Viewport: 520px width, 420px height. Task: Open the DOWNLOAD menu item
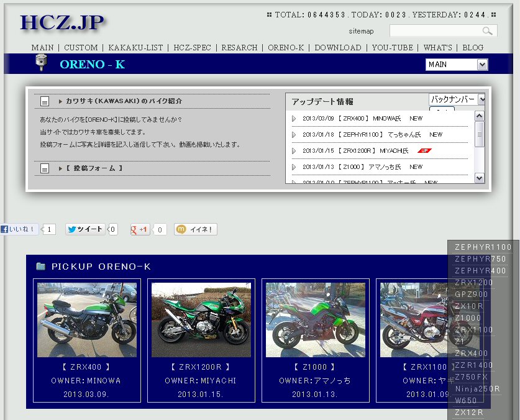click(x=338, y=47)
